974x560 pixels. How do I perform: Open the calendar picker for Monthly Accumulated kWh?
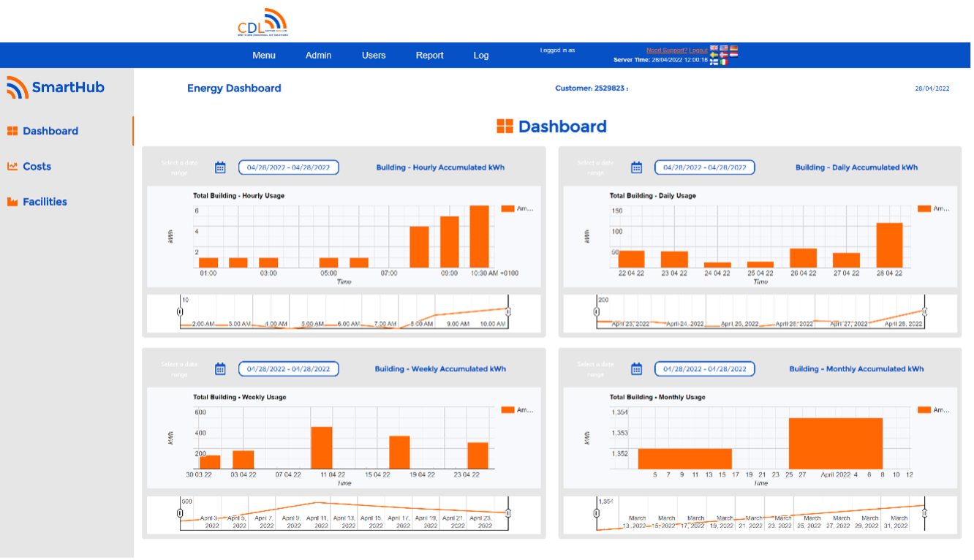pyautogui.click(x=636, y=368)
